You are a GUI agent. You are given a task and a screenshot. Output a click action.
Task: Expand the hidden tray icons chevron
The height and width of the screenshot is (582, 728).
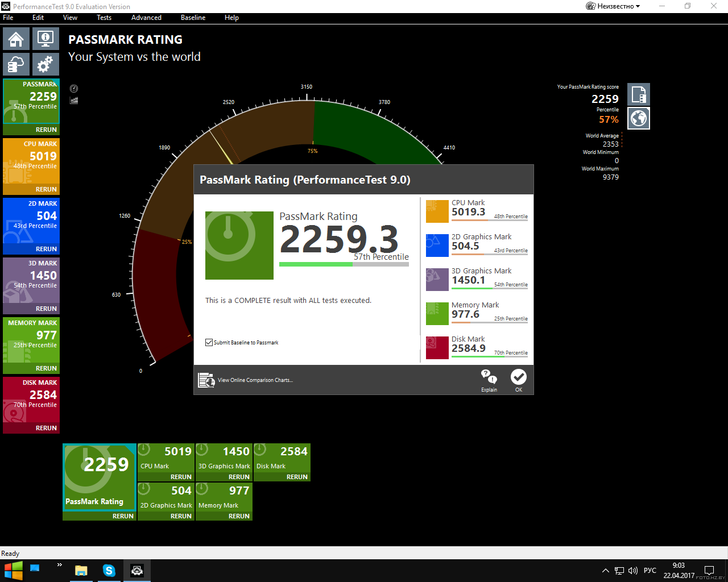click(x=606, y=571)
